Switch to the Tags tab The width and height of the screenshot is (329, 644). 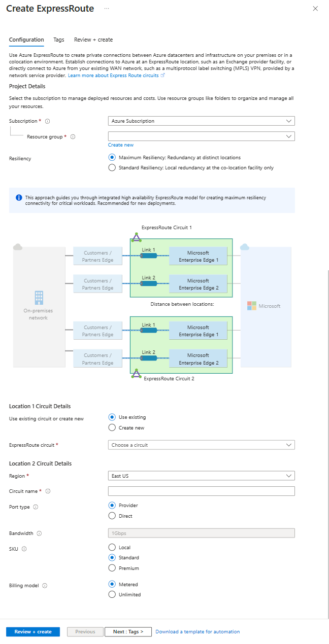tap(59, 40)
